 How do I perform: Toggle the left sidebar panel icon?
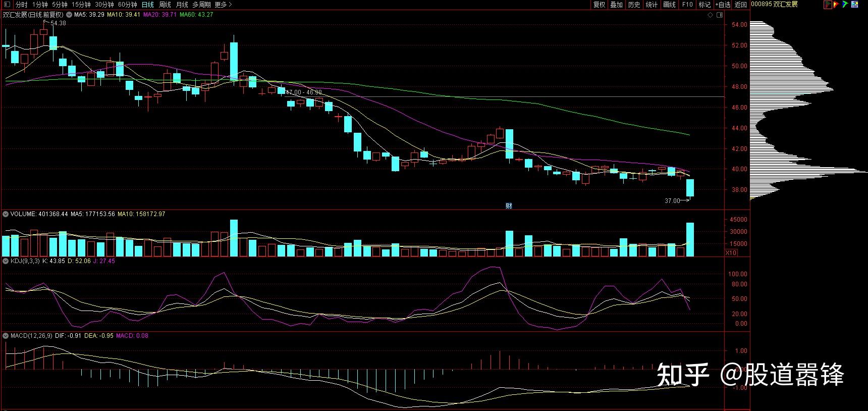click(x=7, y=5)
